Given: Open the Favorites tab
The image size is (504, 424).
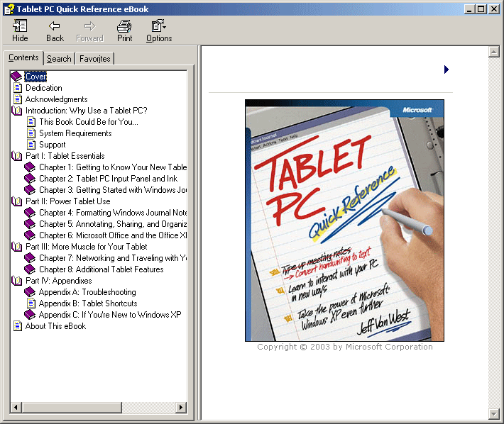Looking at the screenshot, I should 95,59.
